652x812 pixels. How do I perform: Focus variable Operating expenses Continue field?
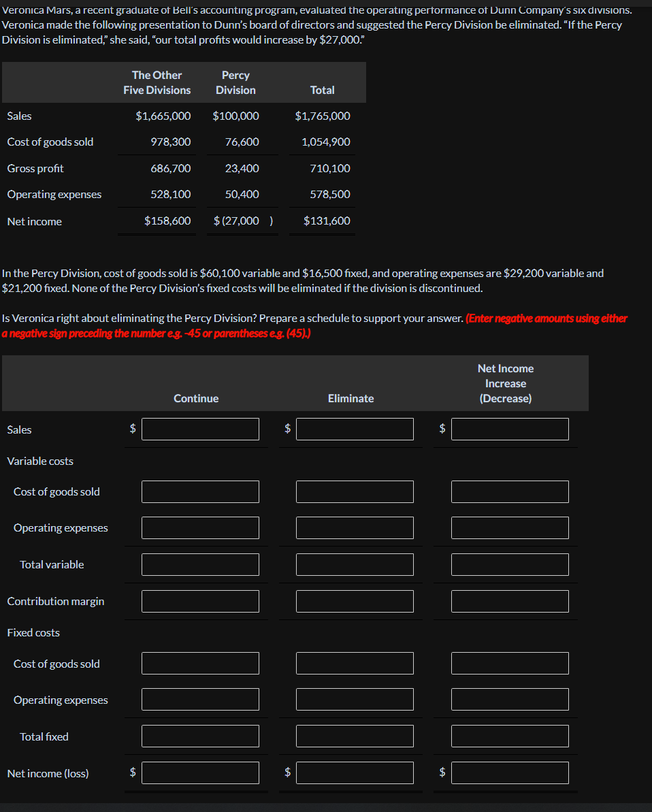(200, 527)
